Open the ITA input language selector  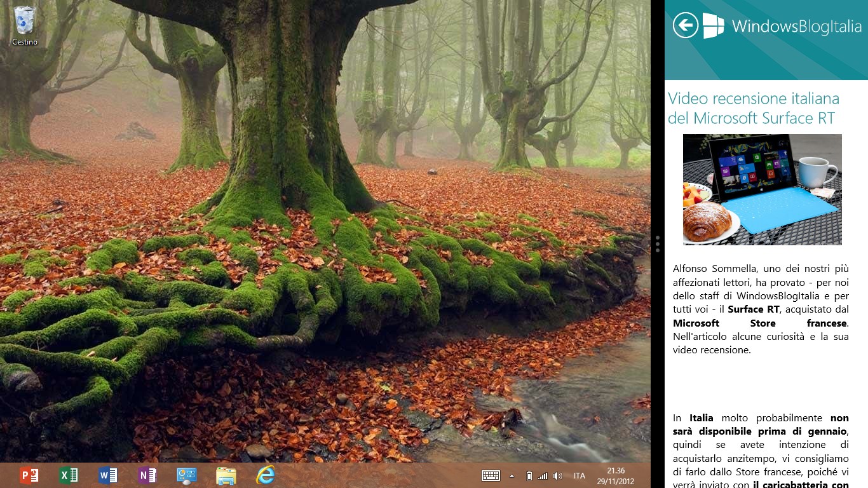pyautogui.click(x=580, y=476)
